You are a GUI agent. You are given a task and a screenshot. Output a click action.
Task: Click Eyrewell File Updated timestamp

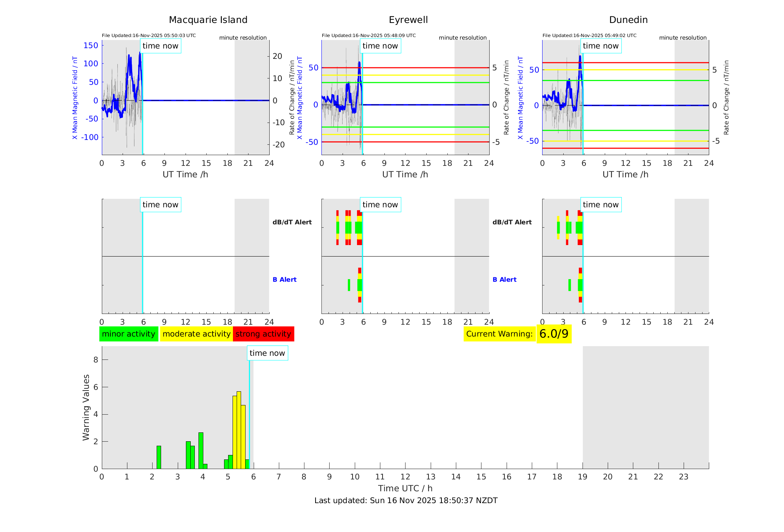368,36
